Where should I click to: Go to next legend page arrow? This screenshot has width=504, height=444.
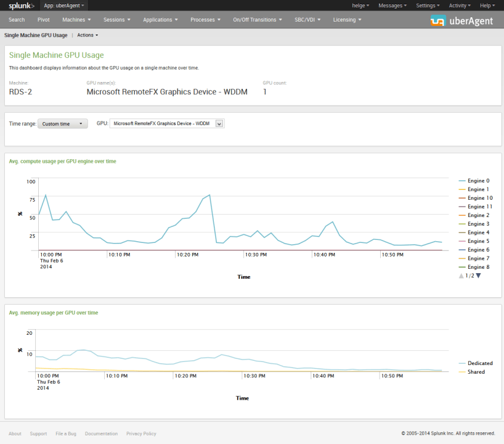(478, 276)
